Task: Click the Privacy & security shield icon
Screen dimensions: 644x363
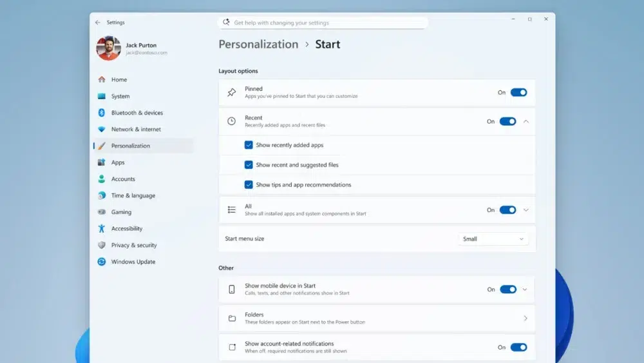Action: (x=102, y=245)
